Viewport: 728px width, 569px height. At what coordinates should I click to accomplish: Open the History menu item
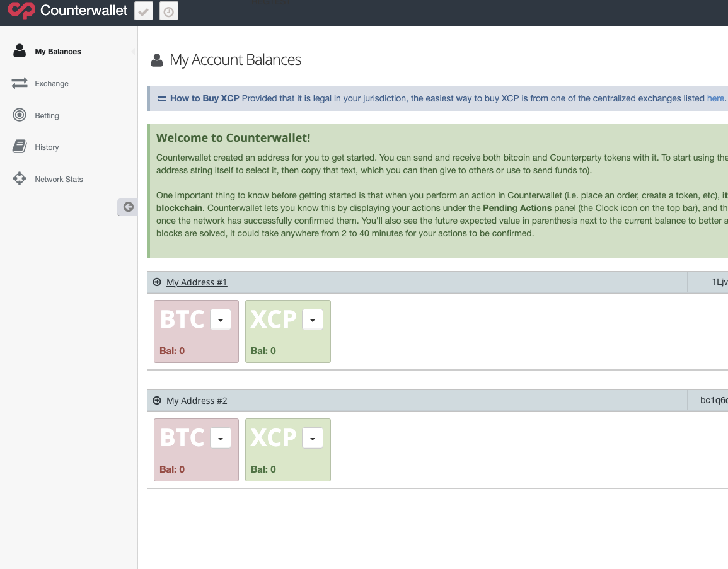[x=47, y=147]
